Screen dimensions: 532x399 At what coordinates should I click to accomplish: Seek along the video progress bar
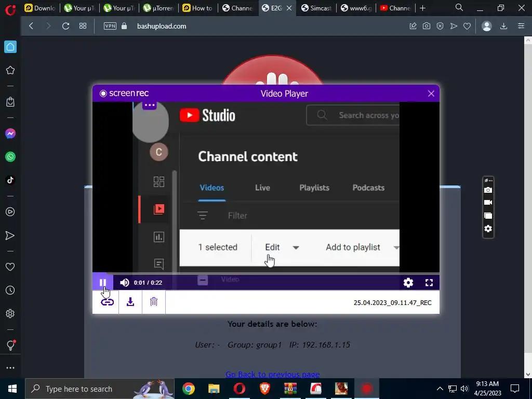pos(265,273)
